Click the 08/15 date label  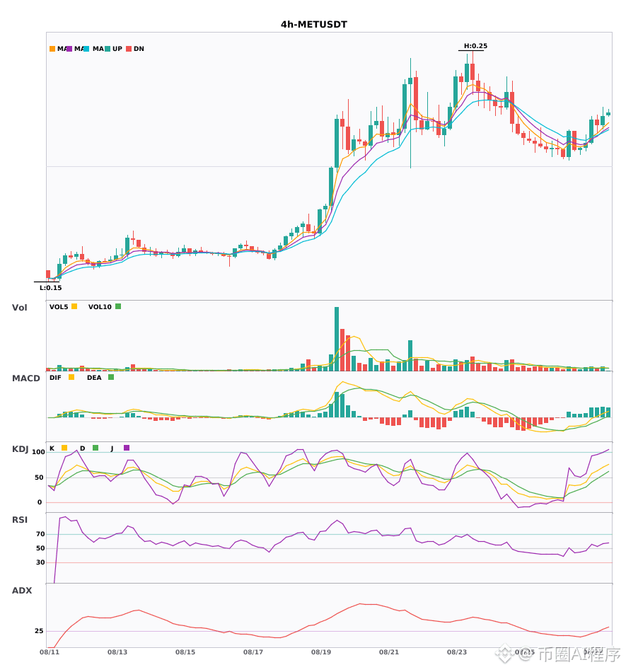point(185,652)
